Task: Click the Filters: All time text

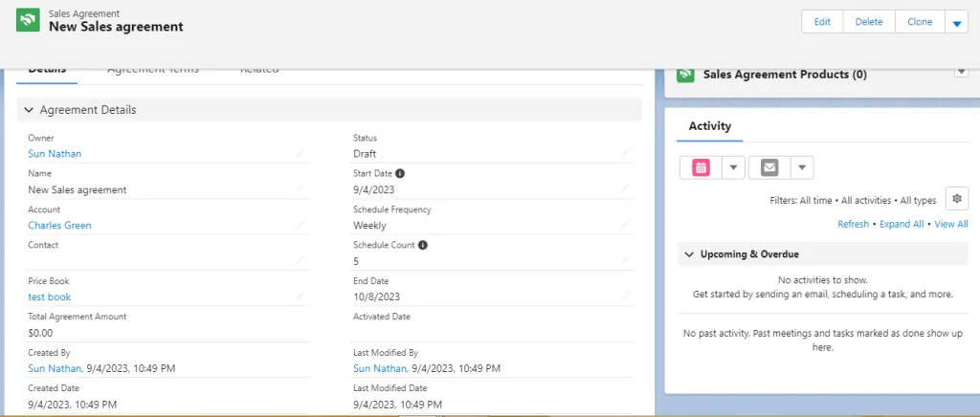Action: point(801,201)
